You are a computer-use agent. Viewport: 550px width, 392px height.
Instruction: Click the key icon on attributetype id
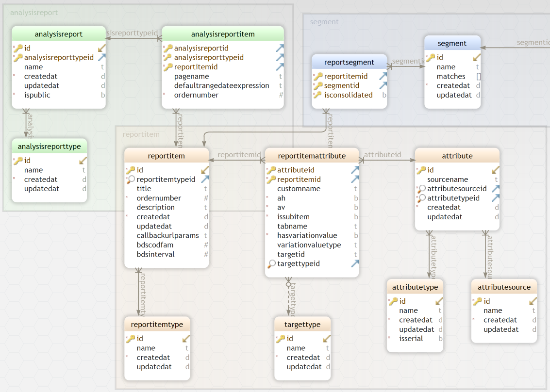coord(393,301)
